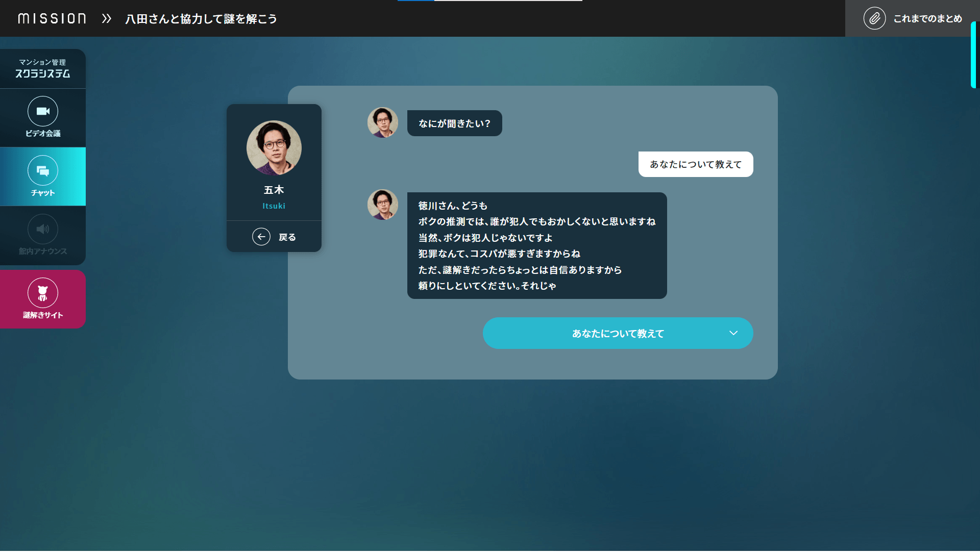The image size is (980, 555).
Task: Open これまでのまとめ summary panel
Action: pyautogui.click(x=927, y=19)
